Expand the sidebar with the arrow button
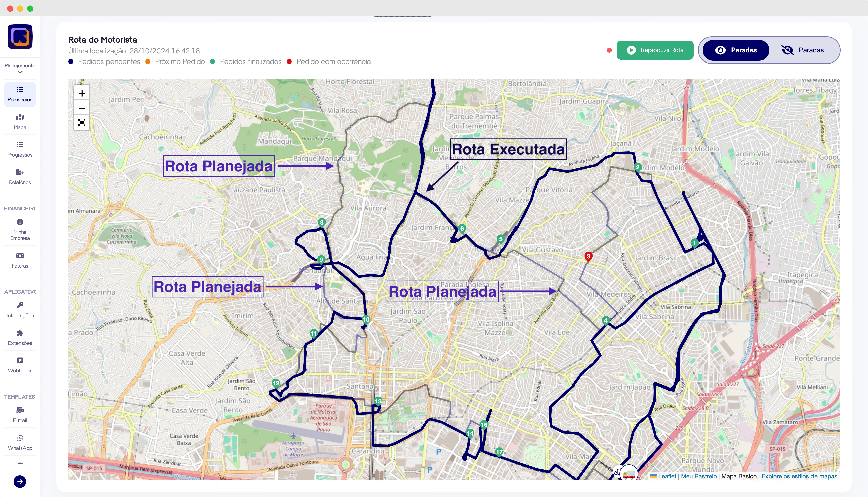Image resolution: width=868 pixels, height=497 pixels. (x=20, y=482)
